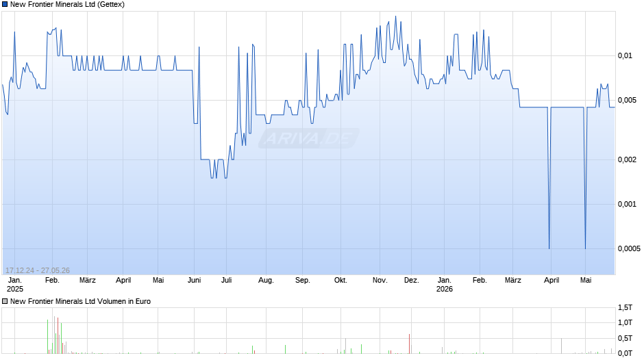Screen dimensions: 644x360
Task: Click the Jan. 2025 axis label
Action: [x=15, y=285]
